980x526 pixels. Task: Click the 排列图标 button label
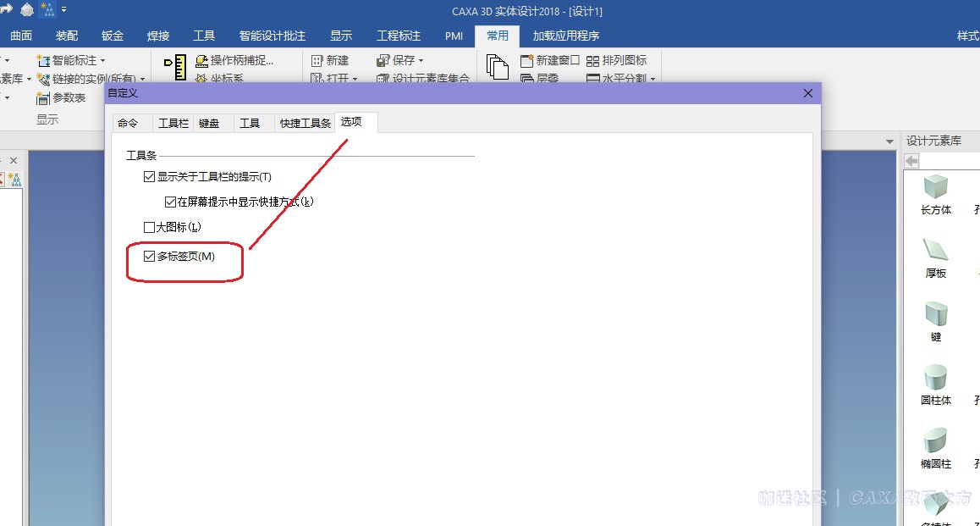(625, 61)
